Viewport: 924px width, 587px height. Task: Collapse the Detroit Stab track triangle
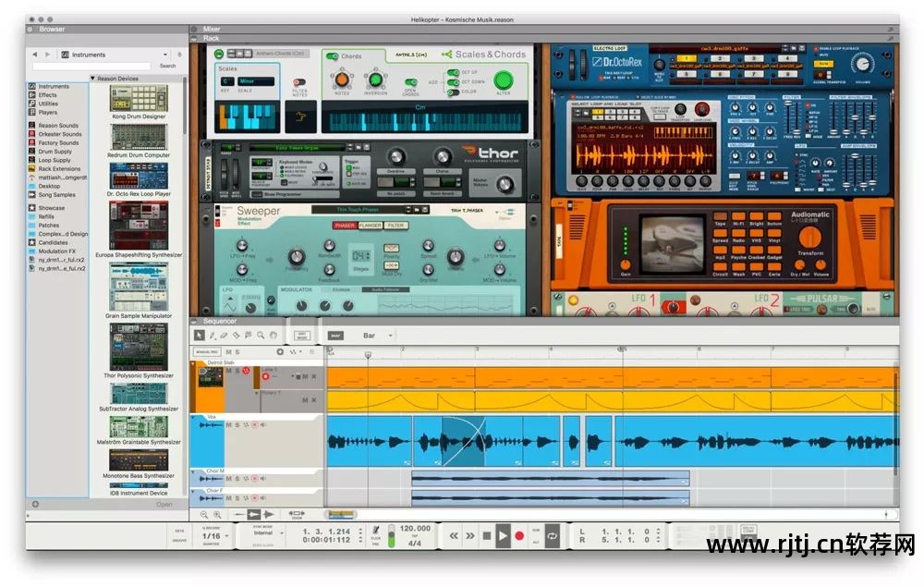[x=193, y=363]
